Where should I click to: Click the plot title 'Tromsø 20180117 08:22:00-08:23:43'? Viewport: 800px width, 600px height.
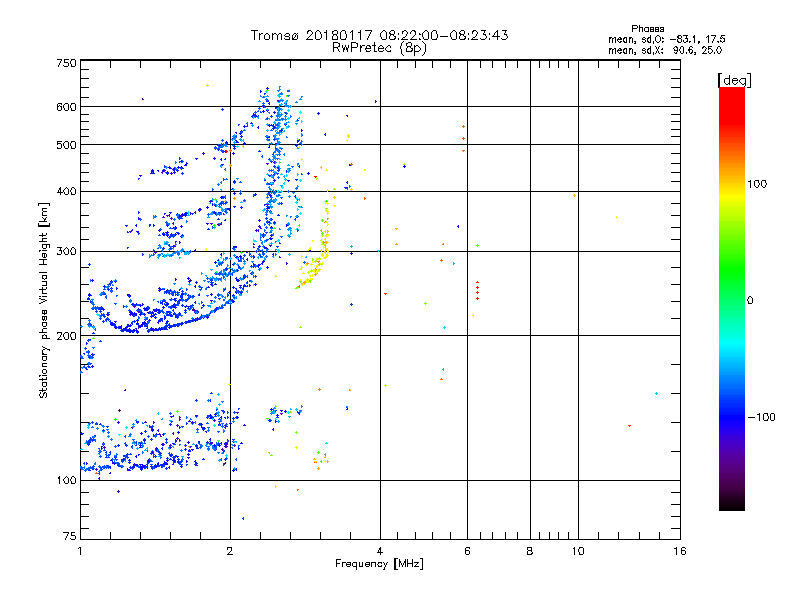(379, 35)
